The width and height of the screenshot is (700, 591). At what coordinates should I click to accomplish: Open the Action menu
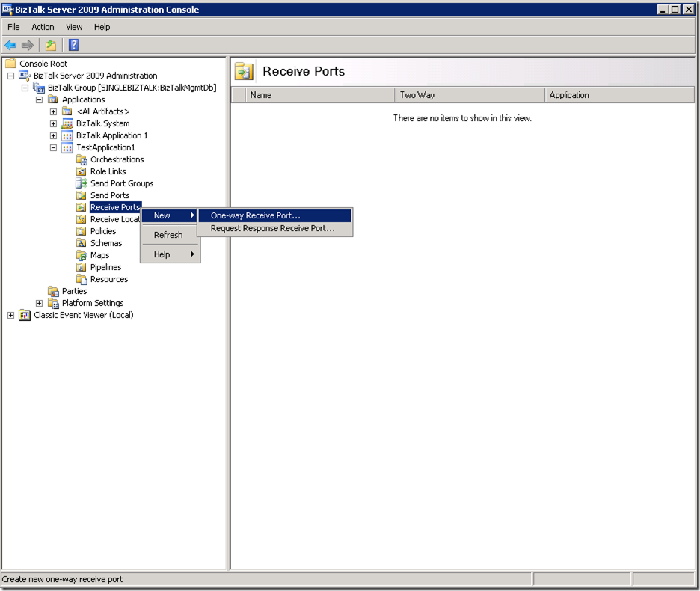click(x=43, y=27)
